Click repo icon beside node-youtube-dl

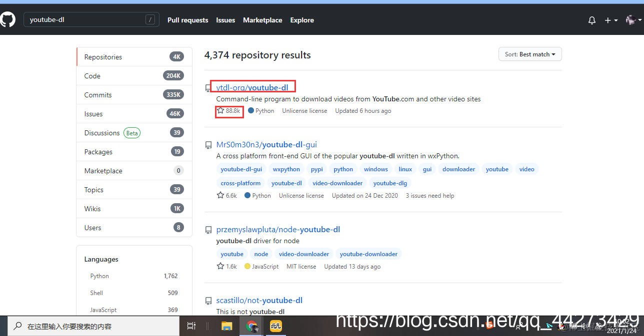click(208, 230)
